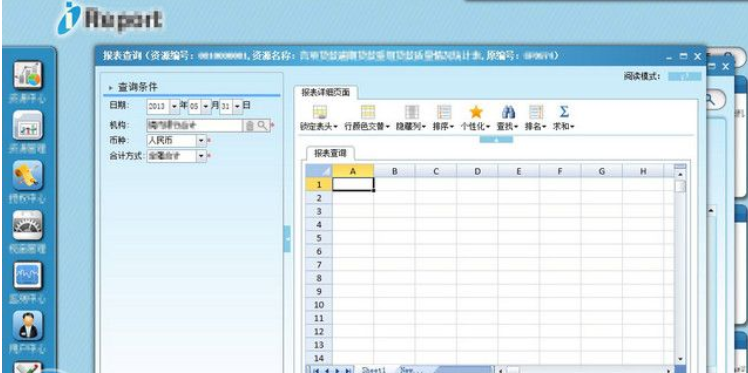Screen dimensions: 748x373
Task: Maximize the 报表查询 window
Action: pos(683,56)
